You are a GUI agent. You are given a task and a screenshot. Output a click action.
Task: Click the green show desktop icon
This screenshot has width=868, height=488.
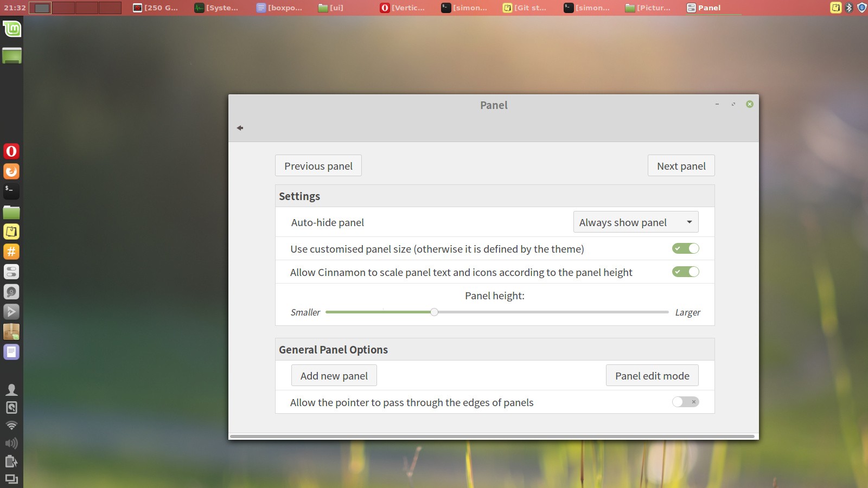11,56
